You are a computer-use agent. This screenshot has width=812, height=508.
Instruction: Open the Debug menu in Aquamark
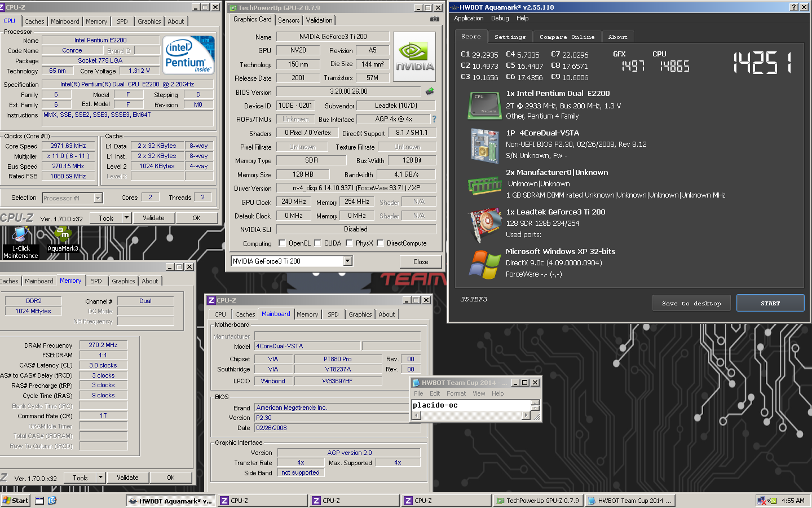point(500,18)
